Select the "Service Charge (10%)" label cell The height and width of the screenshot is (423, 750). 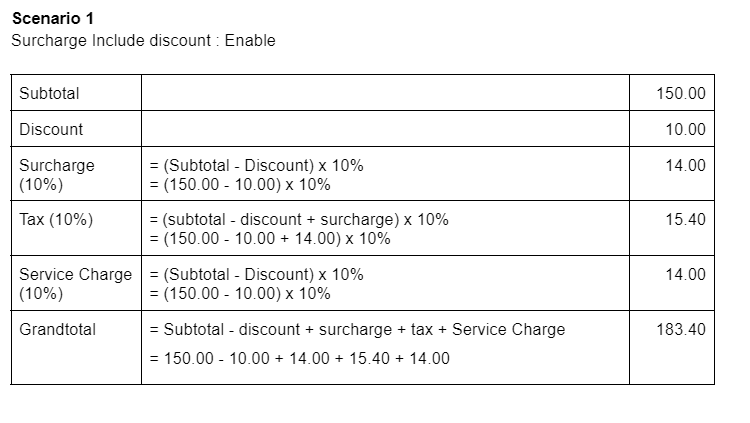coord(75,283)
